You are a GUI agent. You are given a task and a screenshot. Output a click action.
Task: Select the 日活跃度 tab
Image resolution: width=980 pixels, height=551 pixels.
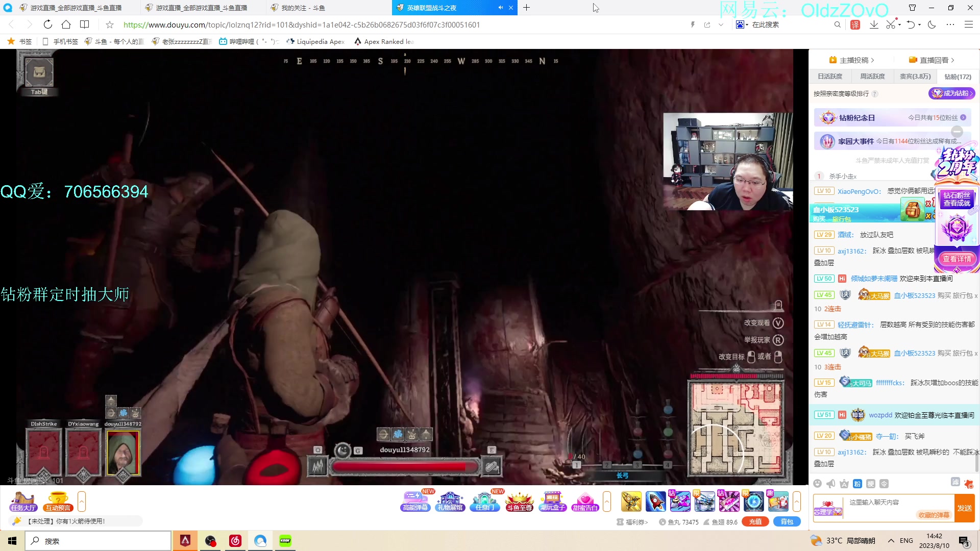[x=830, y=77]
